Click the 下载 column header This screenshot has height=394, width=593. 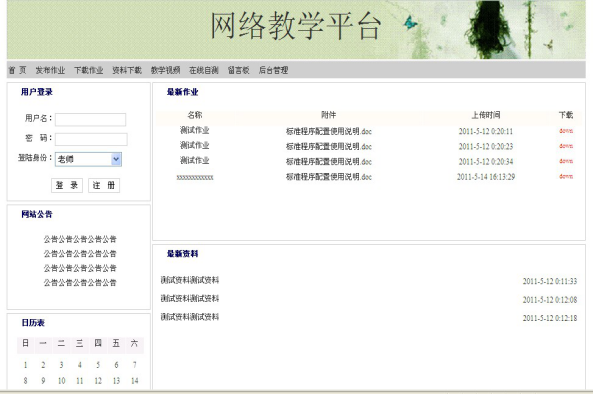coord(566,115)
